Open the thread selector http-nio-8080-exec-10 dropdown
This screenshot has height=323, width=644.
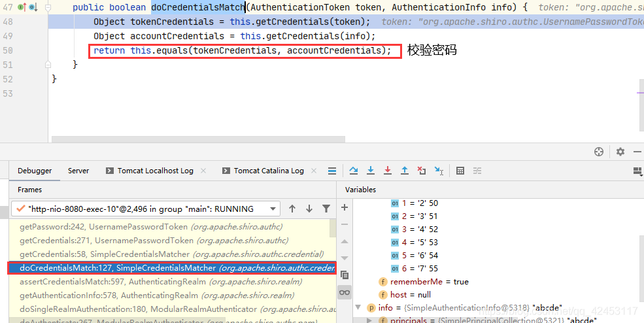click(x=146, y=209)
